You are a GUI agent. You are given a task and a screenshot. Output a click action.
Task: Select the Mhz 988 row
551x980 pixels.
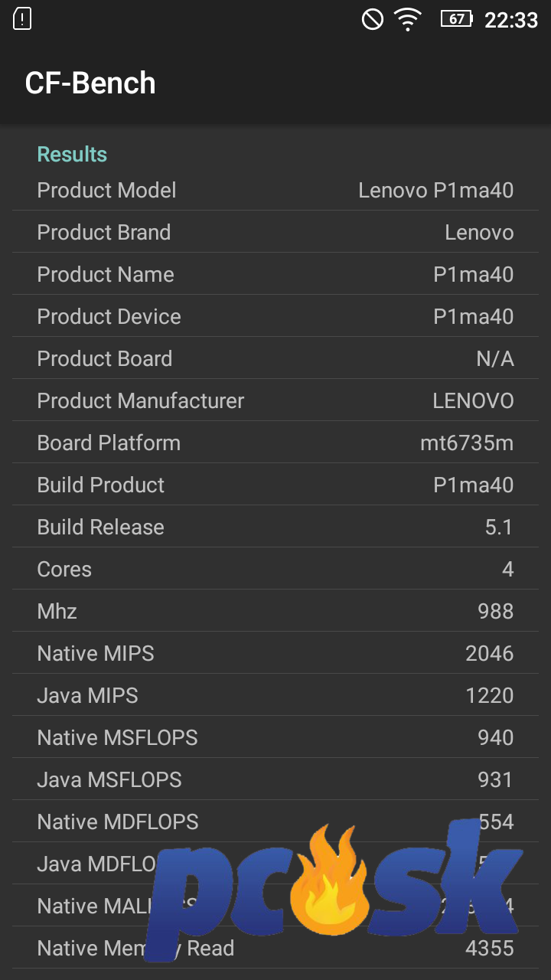point(275,611)
